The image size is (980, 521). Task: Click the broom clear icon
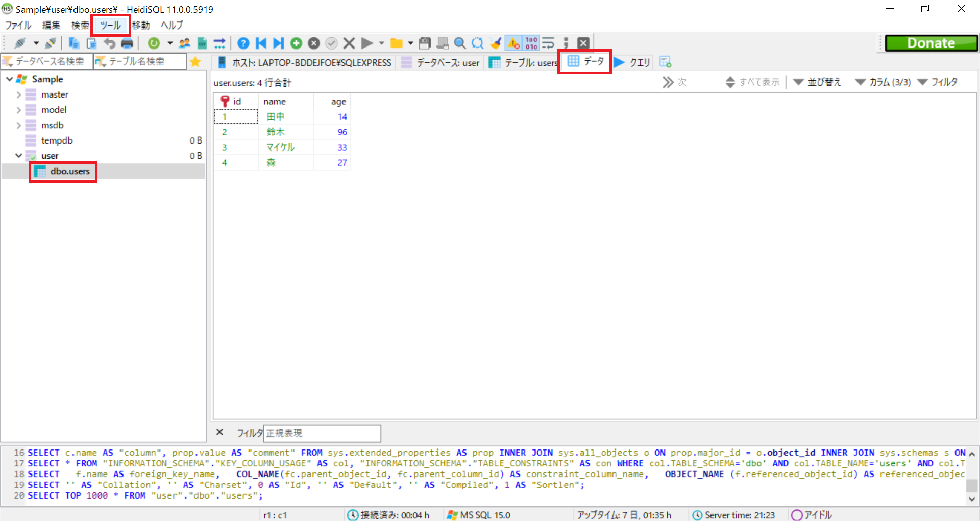[x=495, y=43]
